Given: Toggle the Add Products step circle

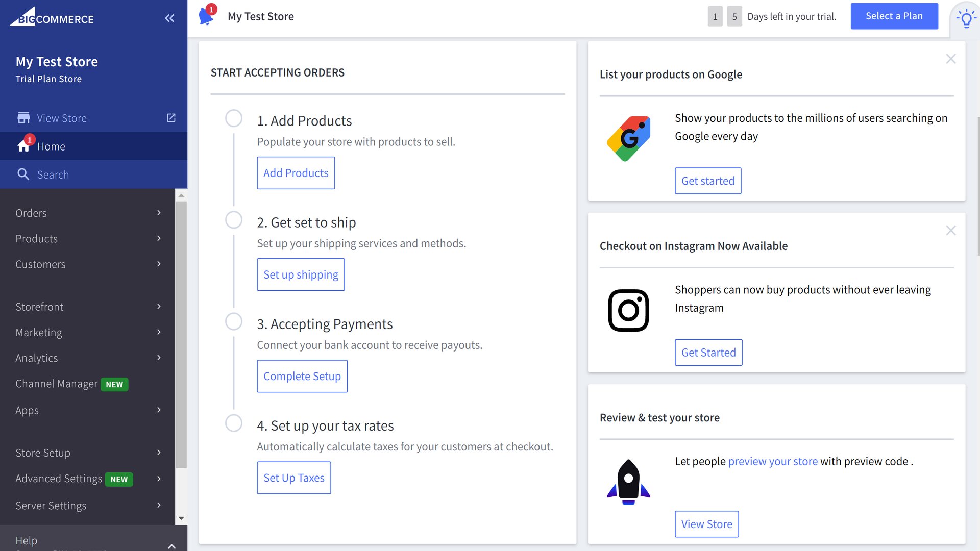Looking at the screenshot, I should tap(234, 118).
